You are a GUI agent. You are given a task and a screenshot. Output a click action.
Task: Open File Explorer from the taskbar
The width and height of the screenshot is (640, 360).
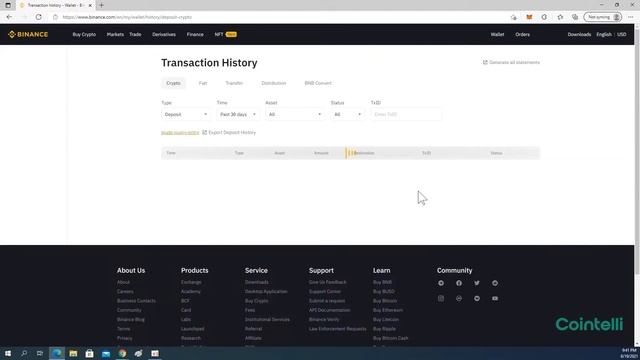coord(73,353)
